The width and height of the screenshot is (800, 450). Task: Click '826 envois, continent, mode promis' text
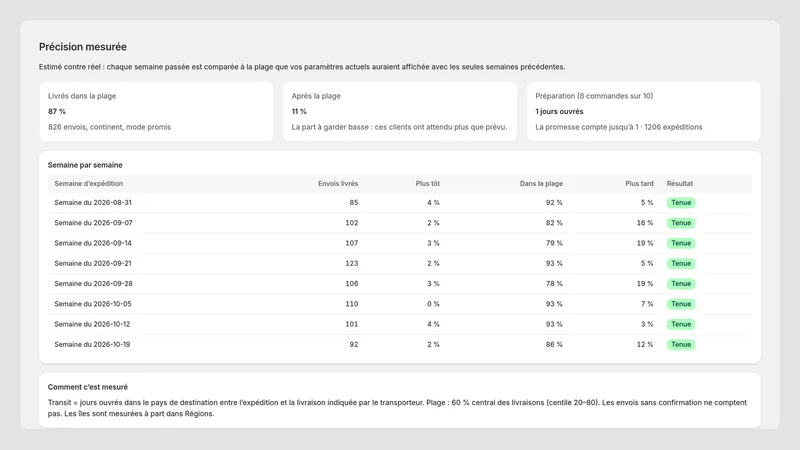[109, 127]
